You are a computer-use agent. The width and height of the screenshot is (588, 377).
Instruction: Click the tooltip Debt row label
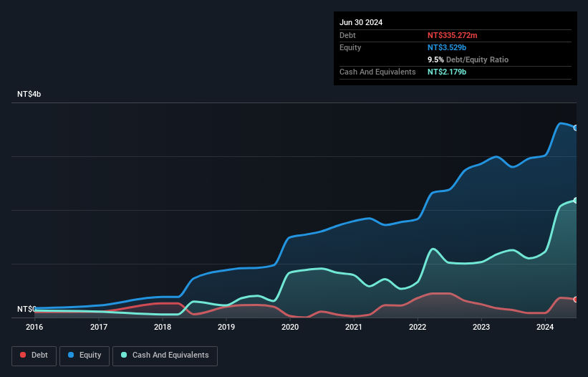(x=347, y=35)
